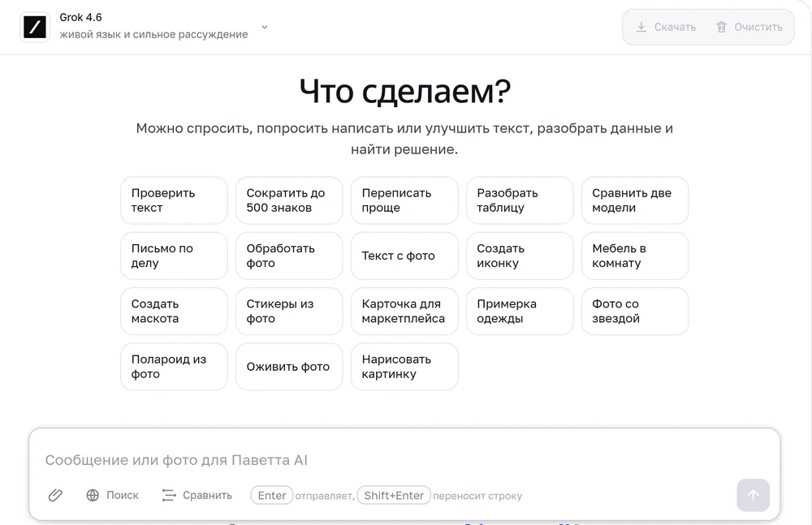Pick the Примерка одежды suggestion
The image size is (812, 525).
520,311
